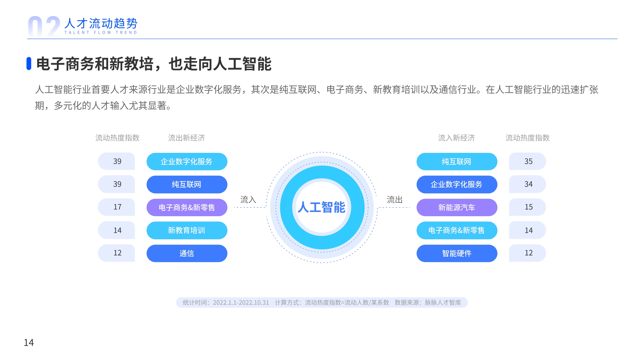This screenshot has width=644, height=362.
Task: Click the outflow 纯互联网 pill beside 35
Action: point(457,161)
